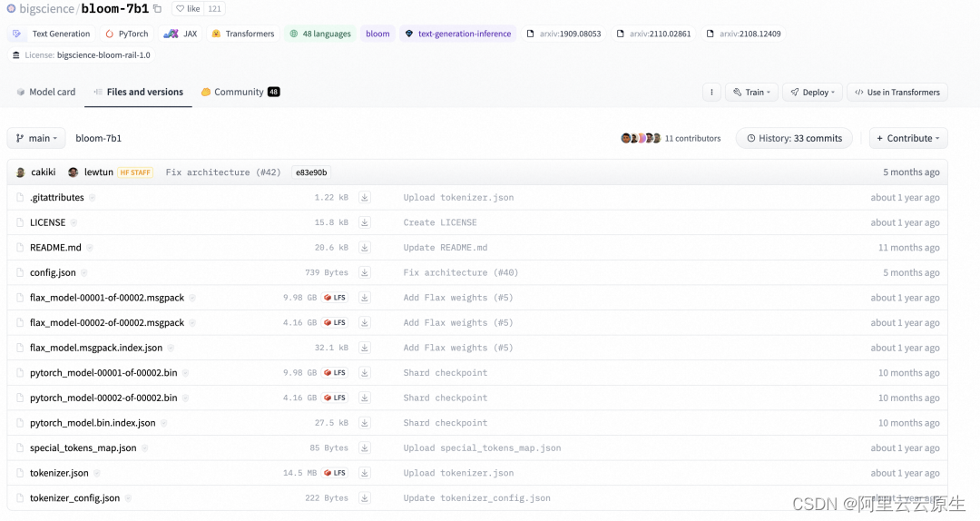Viewport: 980px width, 521px height.
Task: Open the .gitattributes file
Action: [57, 198]
